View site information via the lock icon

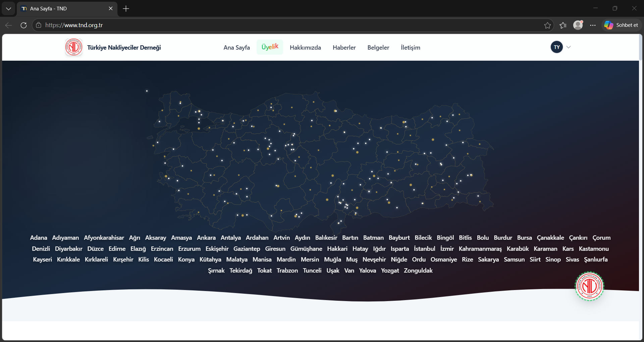point(39,25)
